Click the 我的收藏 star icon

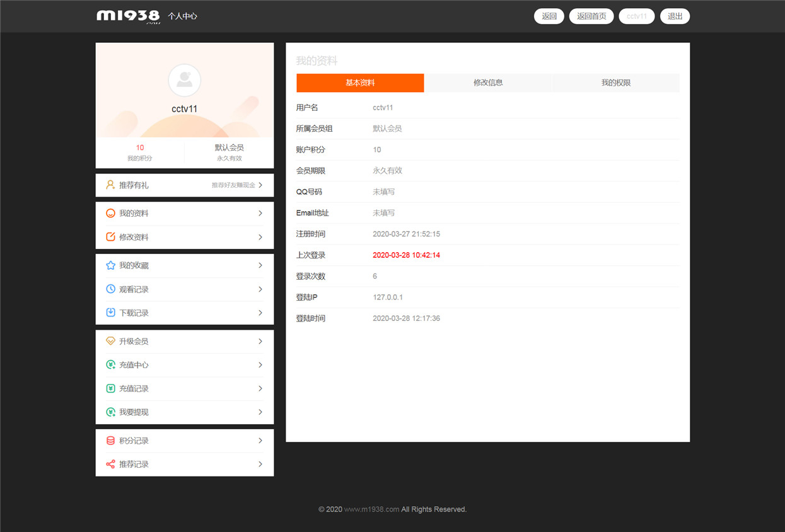tap(110, 265)
